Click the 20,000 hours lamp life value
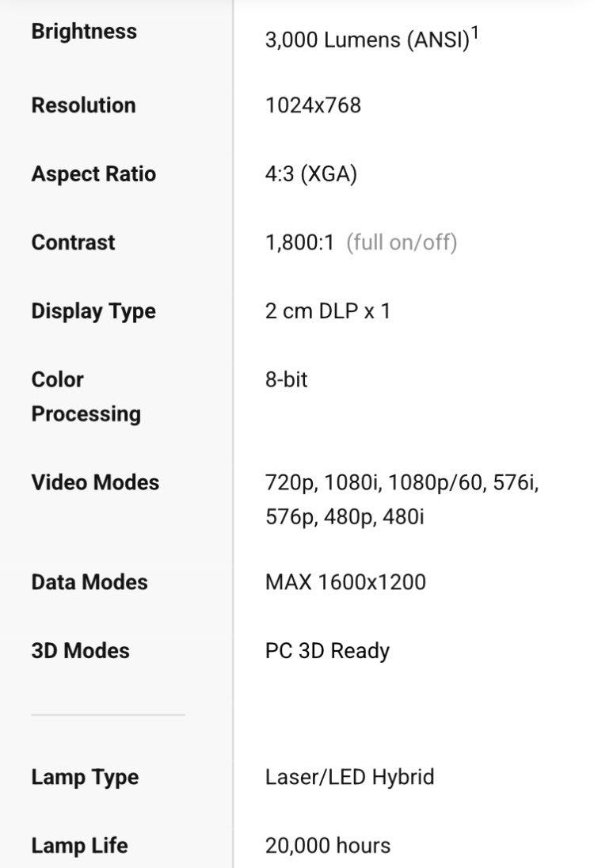The image size is (594, 868). pos(328,845)
